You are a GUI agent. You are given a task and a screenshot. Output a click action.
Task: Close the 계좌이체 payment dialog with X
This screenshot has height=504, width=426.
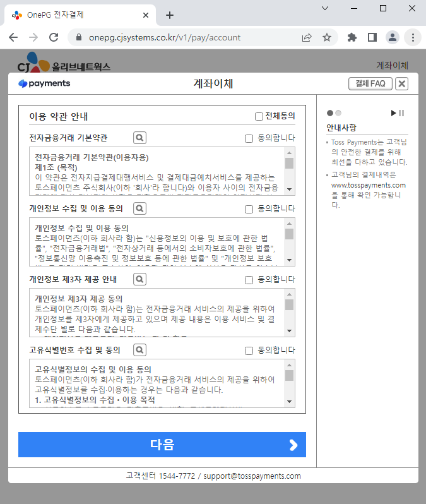pyautogui.click(x=402, y=84)
